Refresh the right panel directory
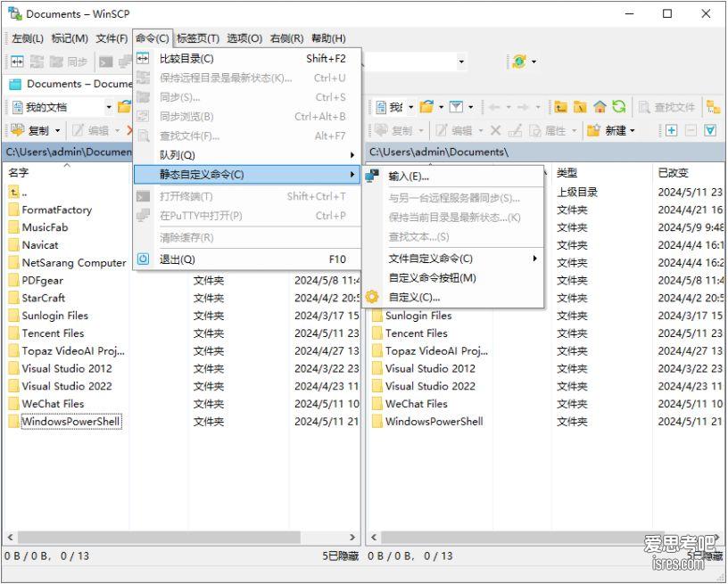 [x=619, y=107]
